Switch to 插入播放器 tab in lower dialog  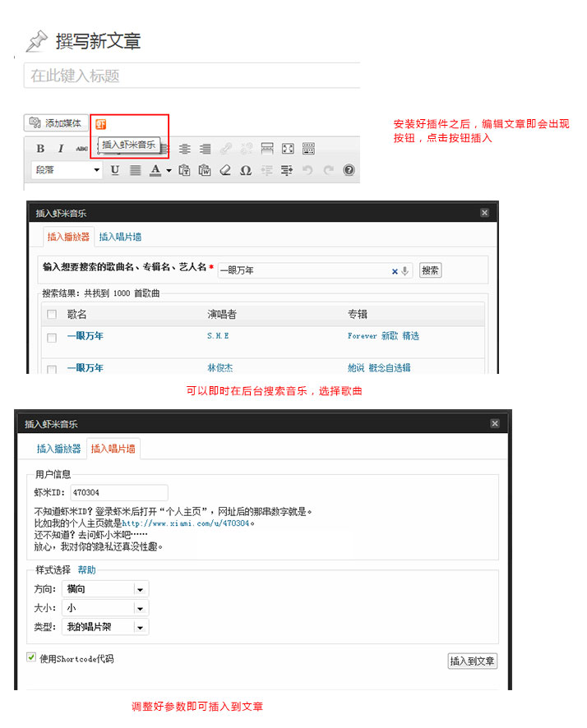59,449
